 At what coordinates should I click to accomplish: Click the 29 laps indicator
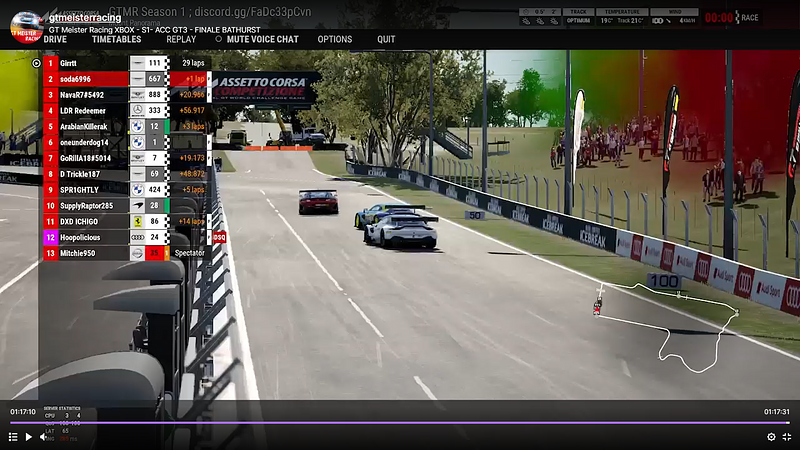[193, 63]
